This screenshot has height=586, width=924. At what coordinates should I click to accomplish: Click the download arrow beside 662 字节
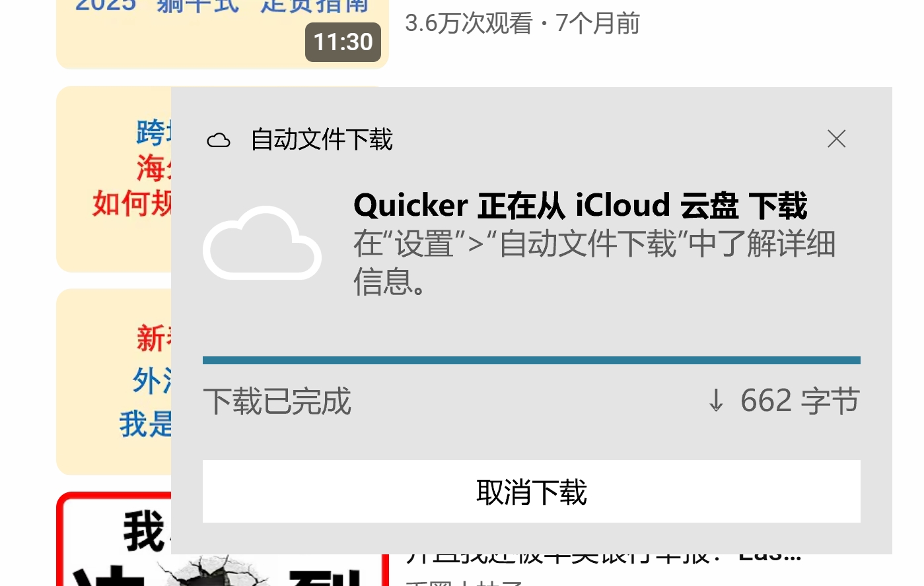point(716,401)
